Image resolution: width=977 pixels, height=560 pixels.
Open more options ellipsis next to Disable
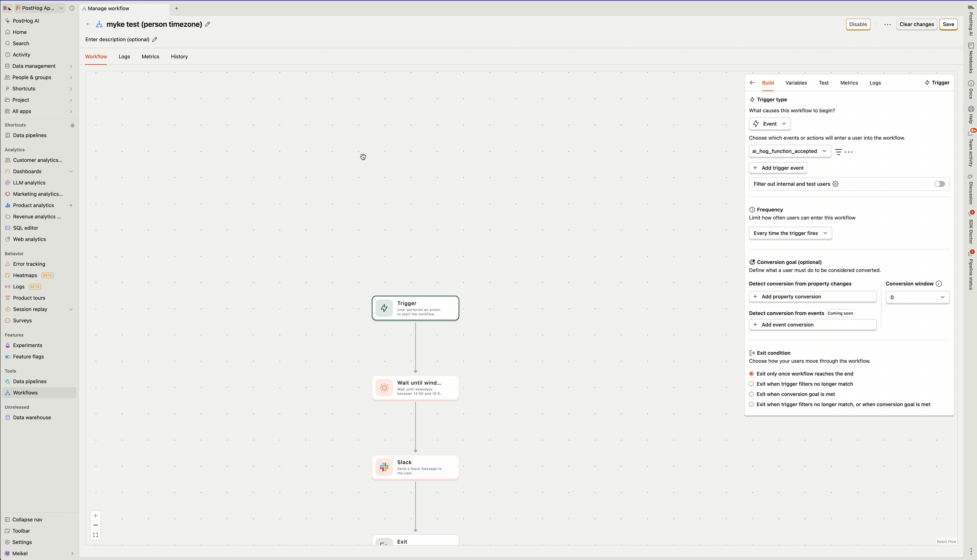pyautogui.click(x=887, y=25)
